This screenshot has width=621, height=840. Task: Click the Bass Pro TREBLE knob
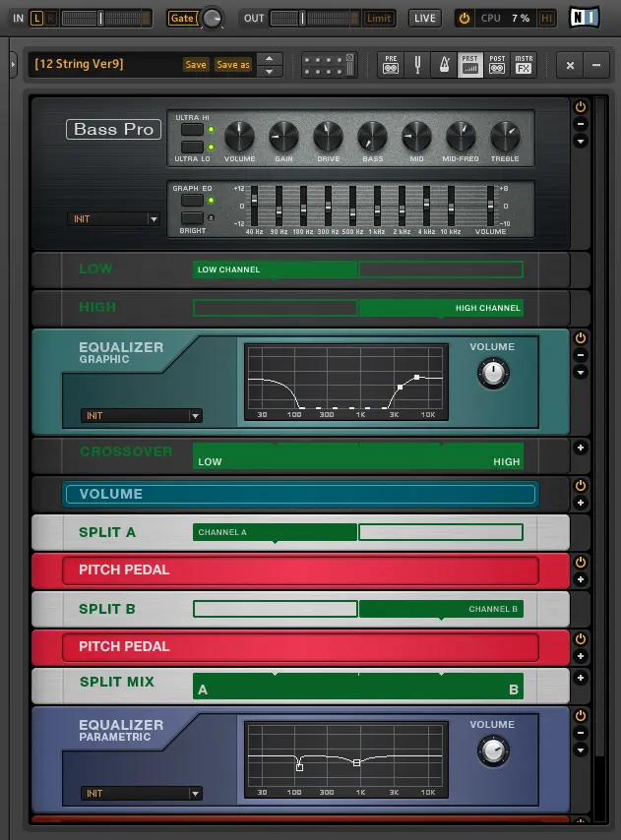click(x=505, y=136)
